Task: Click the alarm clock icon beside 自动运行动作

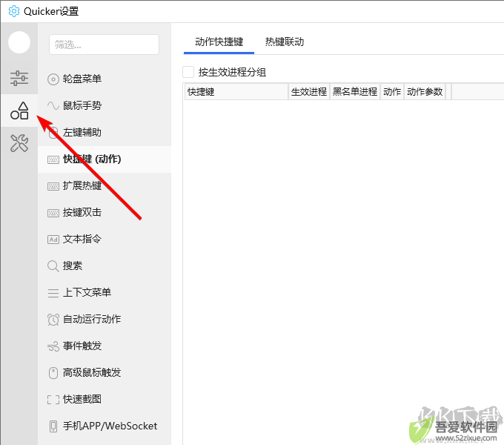Action: pos(53,320)
